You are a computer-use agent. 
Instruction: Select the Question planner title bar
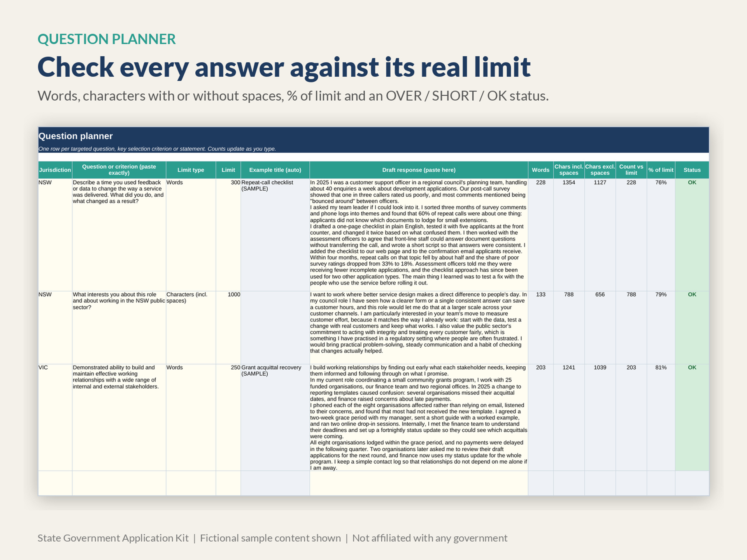tap(373, 140)
